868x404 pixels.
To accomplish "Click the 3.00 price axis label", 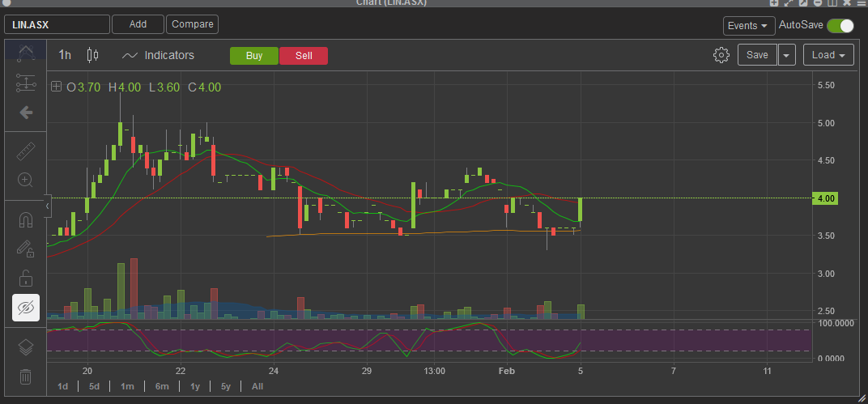I will (x=825, y=274).
